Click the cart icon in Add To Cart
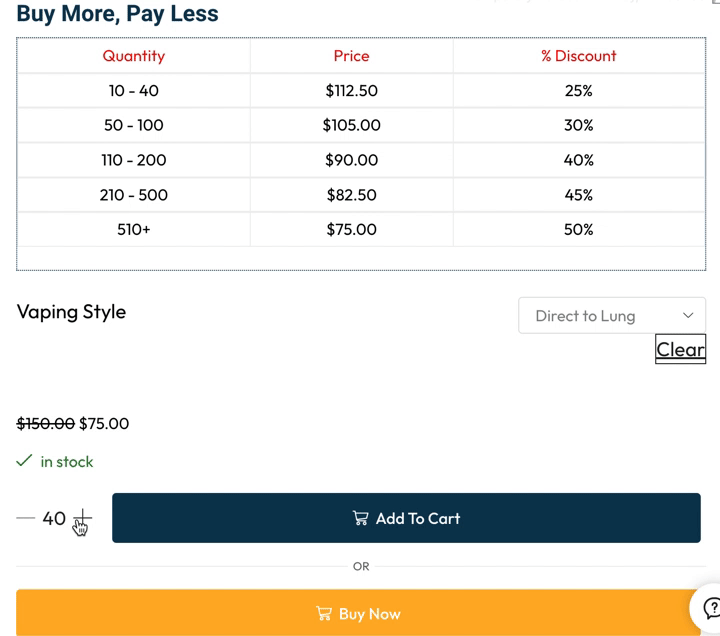Screen dimensions: 720x636 pos(361,518)
